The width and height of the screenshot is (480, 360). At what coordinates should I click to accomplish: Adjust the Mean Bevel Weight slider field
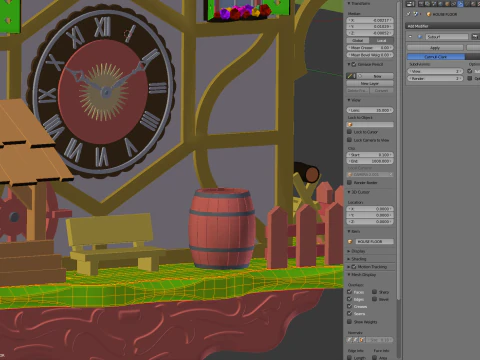pos(370,55)
